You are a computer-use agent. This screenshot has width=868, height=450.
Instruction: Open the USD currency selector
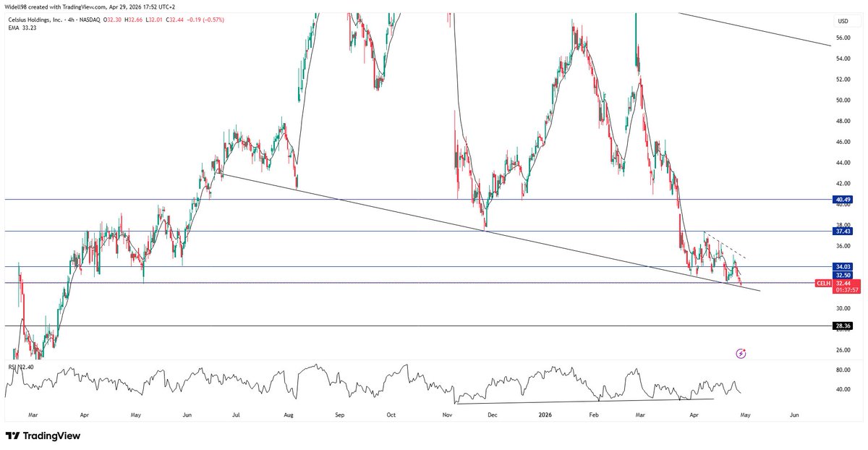pyautogui.click(x=843, y=21)
